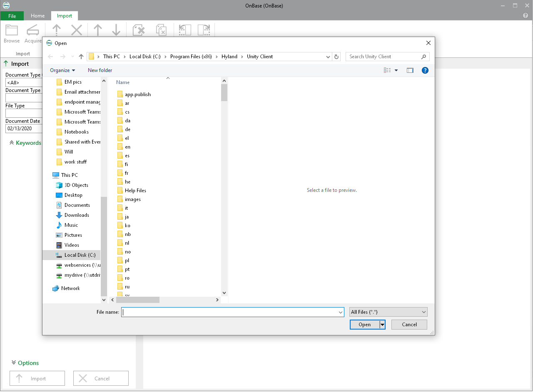
Task: Click the Import button at bottom left
Action: pos(37,378)
